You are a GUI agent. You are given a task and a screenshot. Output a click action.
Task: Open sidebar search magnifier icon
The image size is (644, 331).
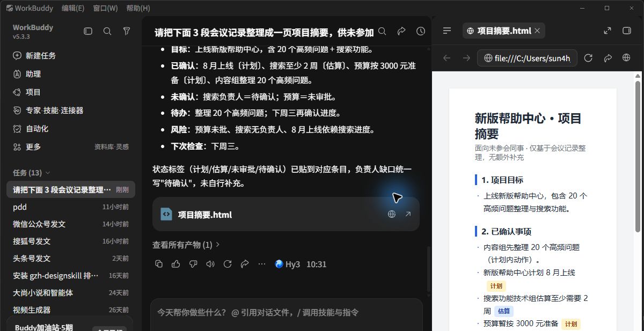coord(107,31)
